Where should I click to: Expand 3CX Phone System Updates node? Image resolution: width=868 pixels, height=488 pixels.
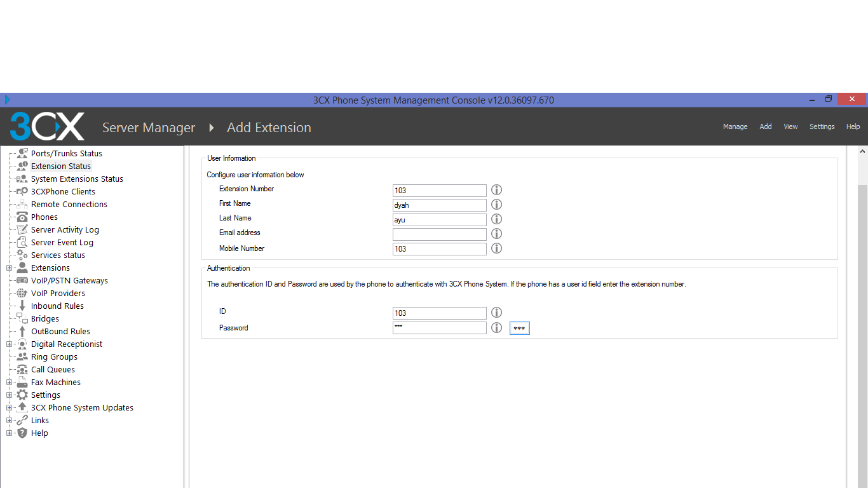(x=9, y=408)
